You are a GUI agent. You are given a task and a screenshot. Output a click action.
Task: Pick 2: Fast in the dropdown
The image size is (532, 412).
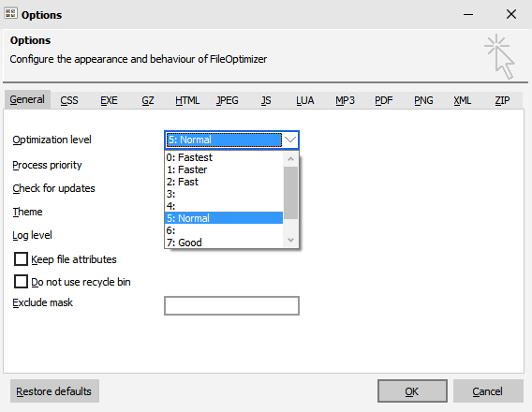tap(224, 182)
